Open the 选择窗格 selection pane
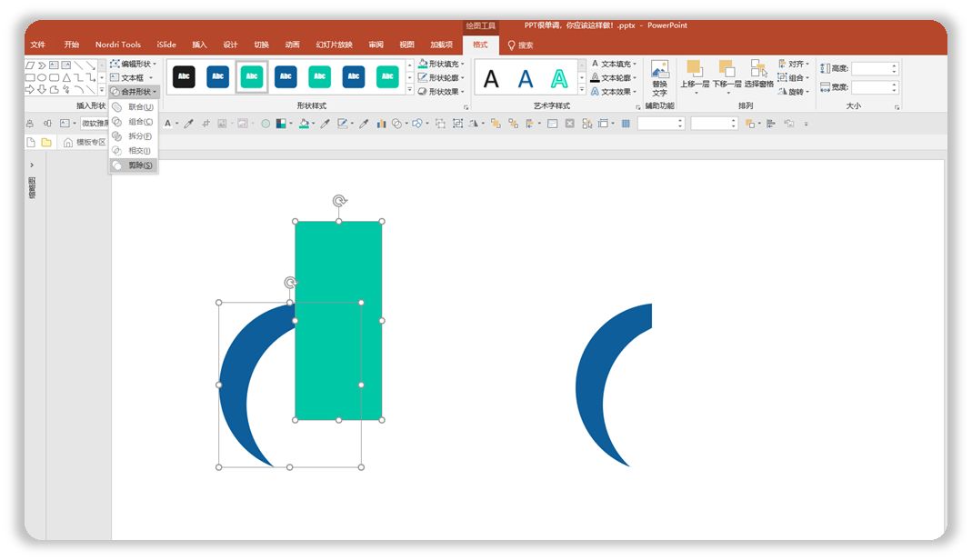The width and height of the screenshot is (972, 560). point(758,75)
